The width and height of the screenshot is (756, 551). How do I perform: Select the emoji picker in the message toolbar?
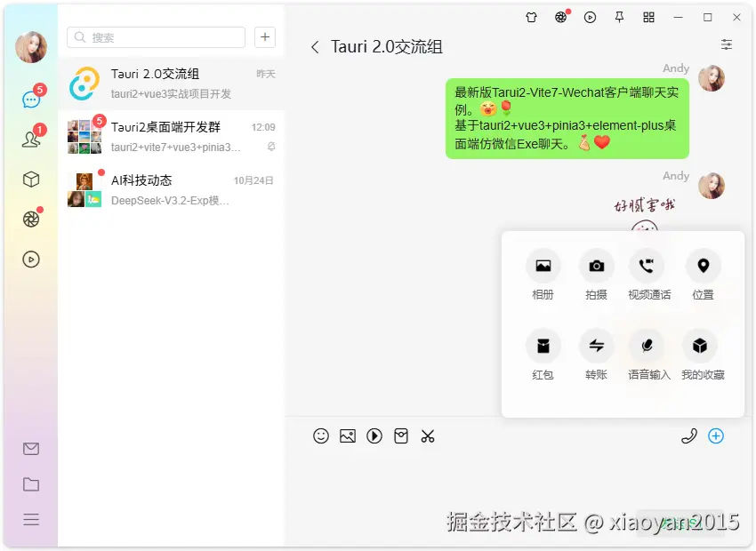[x=321, y=436]
